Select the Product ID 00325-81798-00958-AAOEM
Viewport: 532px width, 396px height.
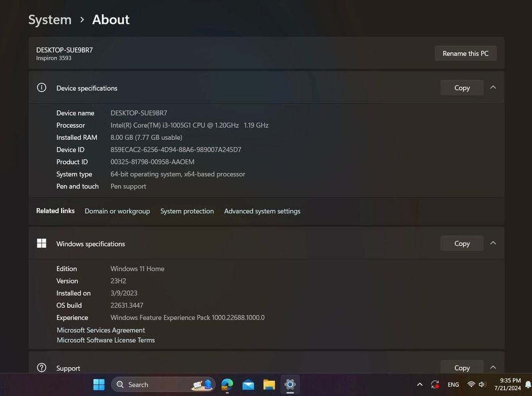(152, 162)
